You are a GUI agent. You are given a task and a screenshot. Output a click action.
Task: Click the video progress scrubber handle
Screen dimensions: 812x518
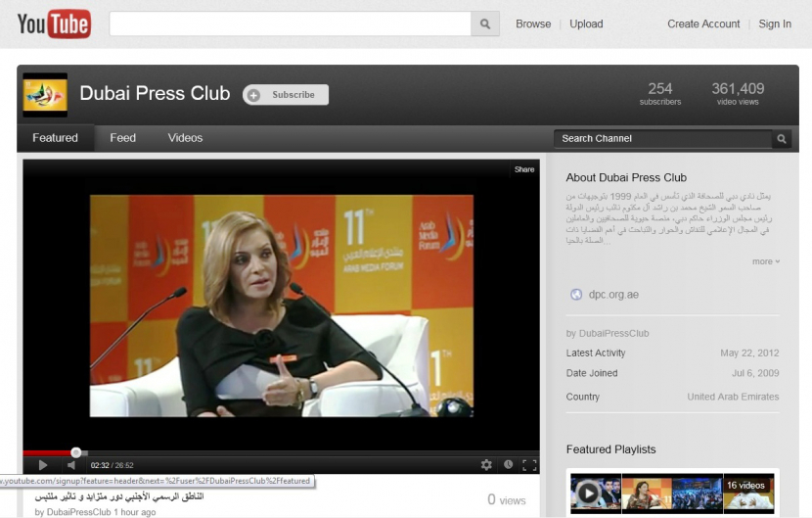[75, 452]
